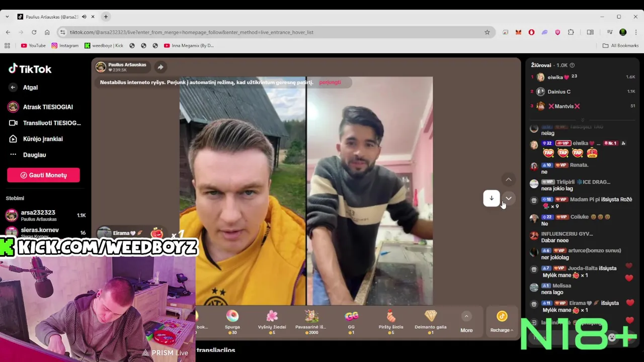Open Transliuoti TIESIOG... sidebar item
Image resolution: width=644 pixels, height=362 pixels.
click(x=45, y=123)
